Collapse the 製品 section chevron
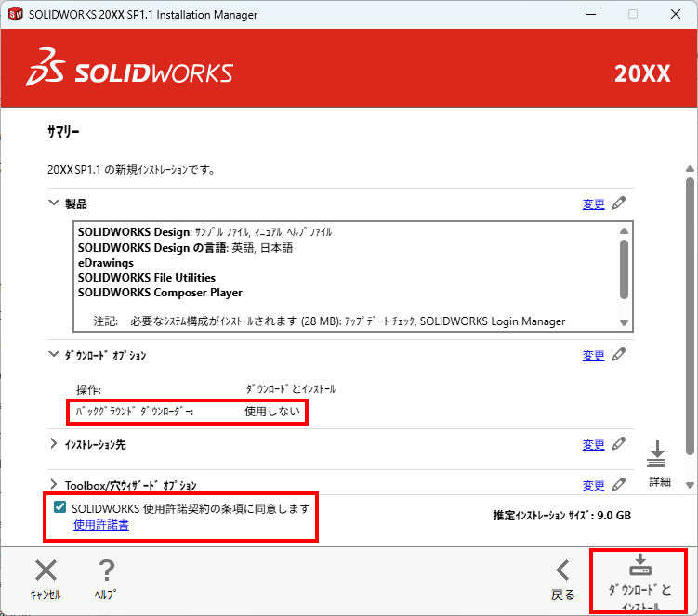The width and height of the screenshot is (698, 616). pos(53,203)
